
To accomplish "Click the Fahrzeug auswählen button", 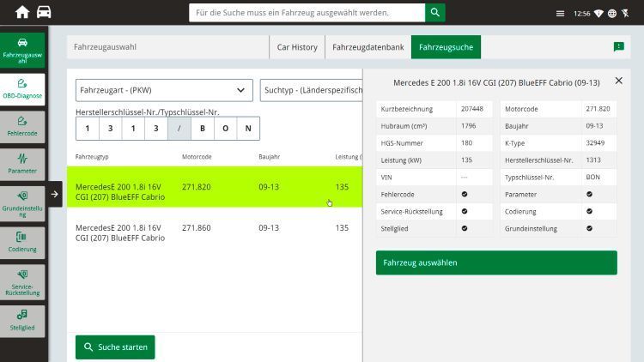I will tap(496, 262).
